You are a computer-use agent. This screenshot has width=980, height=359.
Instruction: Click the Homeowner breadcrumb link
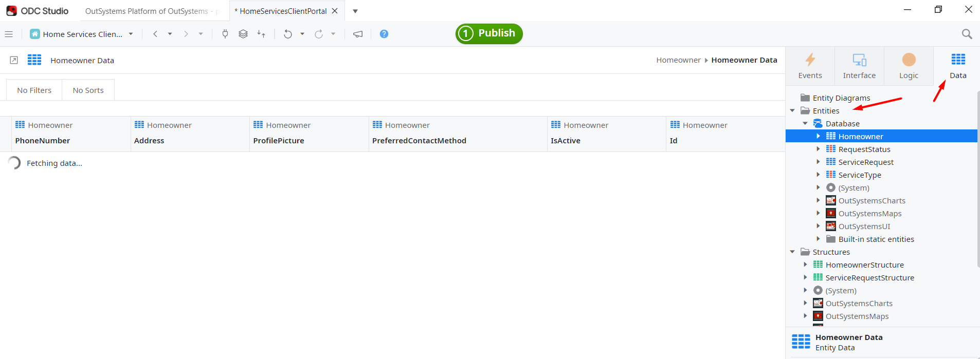(x=678, y=60)
